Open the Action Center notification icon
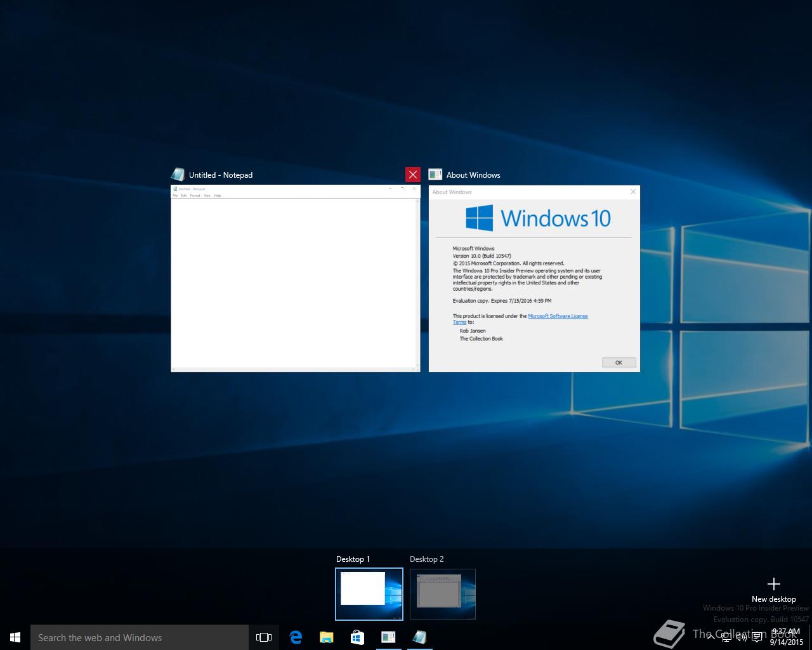812x650 pixels. pyautogui.click(x=757, y=637)
